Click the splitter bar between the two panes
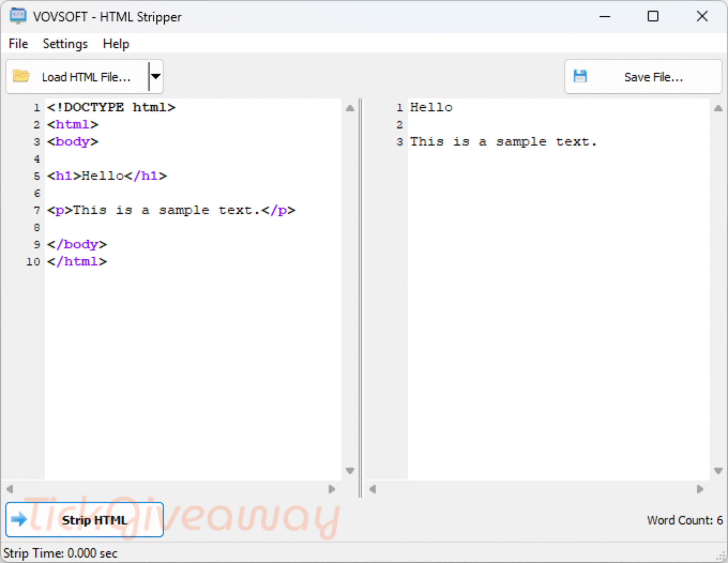 click(x=360, y=298)
